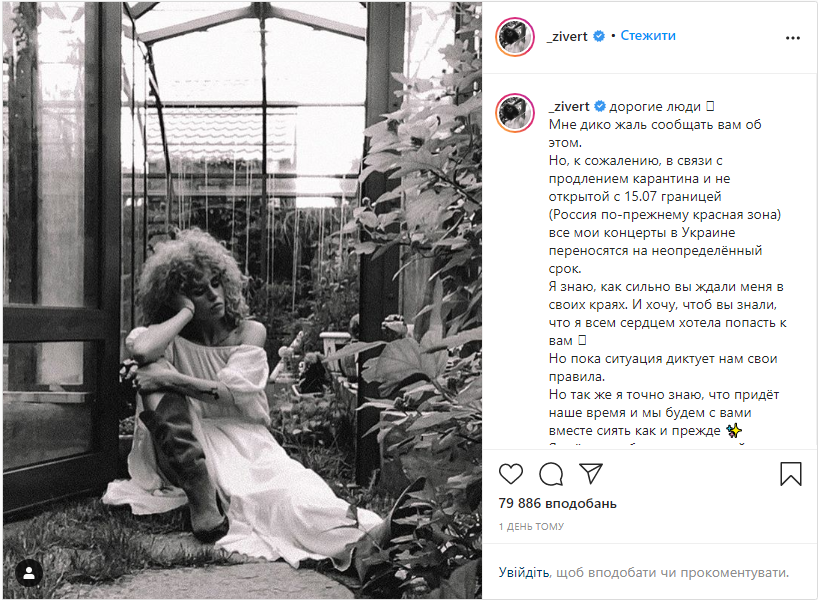View the 79 886 вподобань likes list
Image resolution: width=818 pixels, height=600 pixels.
click(558, 503)
